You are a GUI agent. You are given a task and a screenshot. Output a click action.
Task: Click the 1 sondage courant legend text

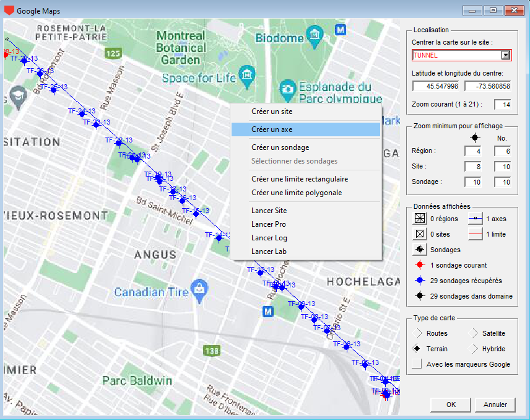point(458,266)
